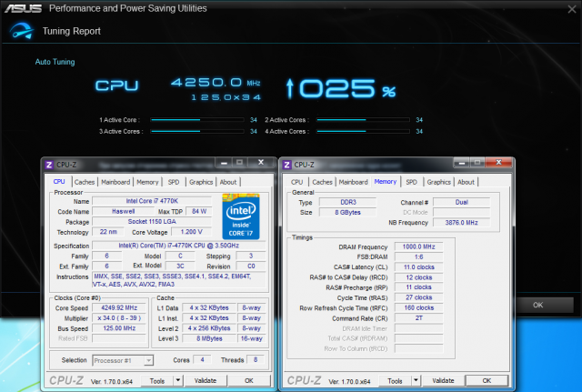
Task: Close the ASUS Performance utilities window
Action: pos(572,9)
